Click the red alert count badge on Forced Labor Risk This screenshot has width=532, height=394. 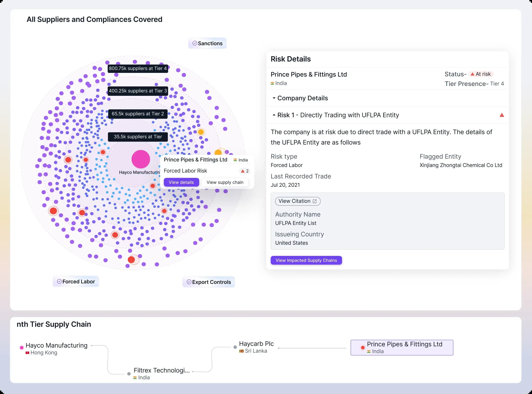coord(245,171)
